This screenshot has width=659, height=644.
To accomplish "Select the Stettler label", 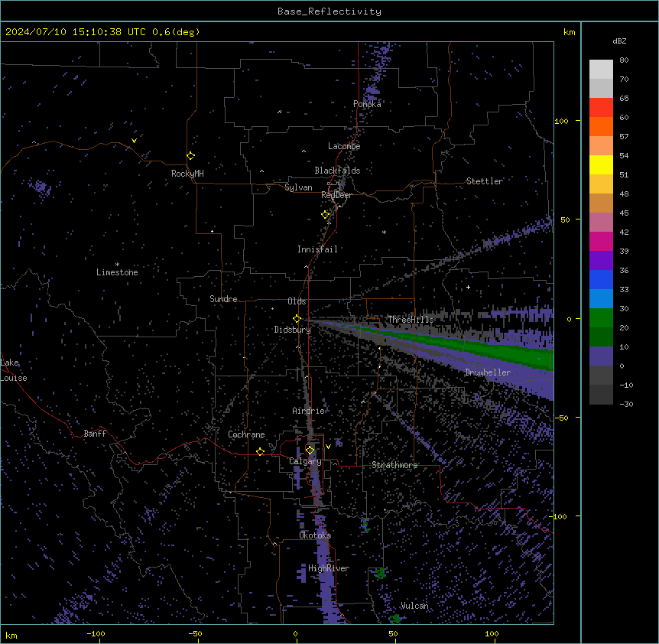I will (484, 181).
